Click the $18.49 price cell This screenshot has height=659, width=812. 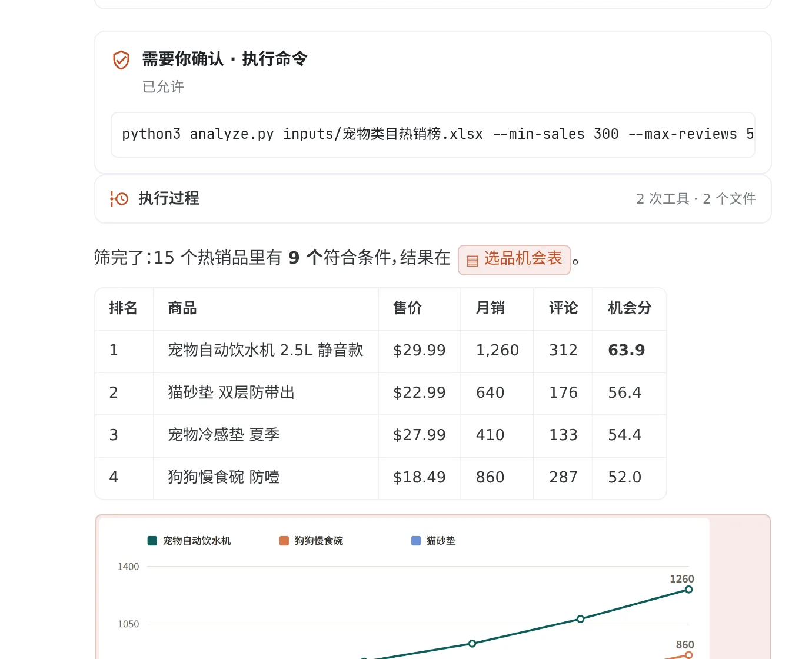tap(420, 478)
